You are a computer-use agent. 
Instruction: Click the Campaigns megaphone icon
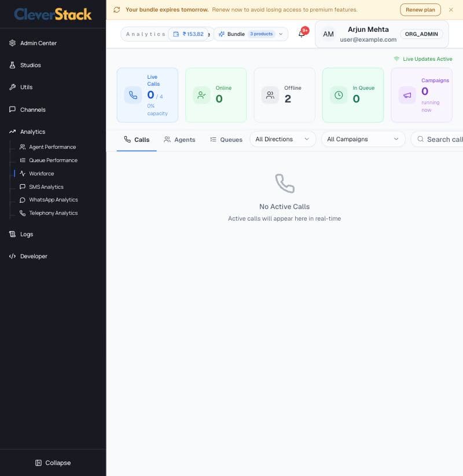(x=407, y=95)
